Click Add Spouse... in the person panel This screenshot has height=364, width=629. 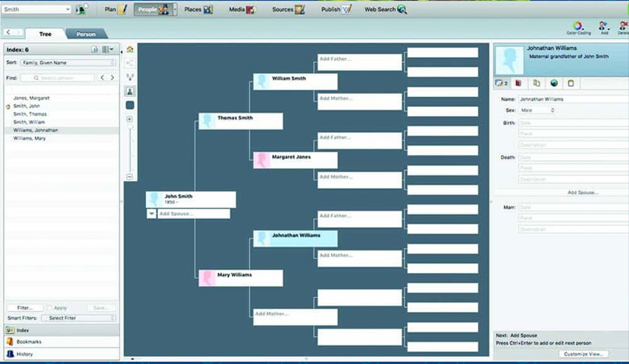point(582,193)
